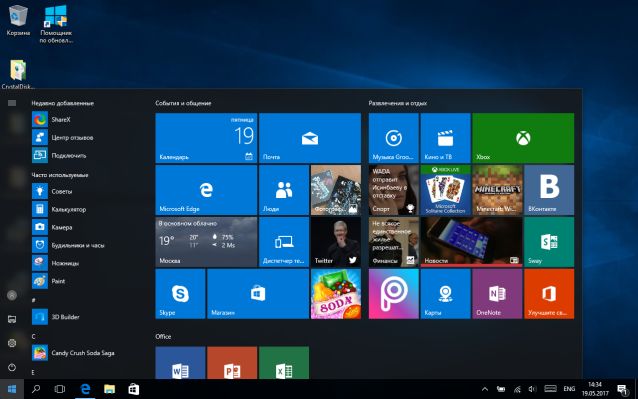
Task: Launch the Excel tile in Office group
Action: 284,363
